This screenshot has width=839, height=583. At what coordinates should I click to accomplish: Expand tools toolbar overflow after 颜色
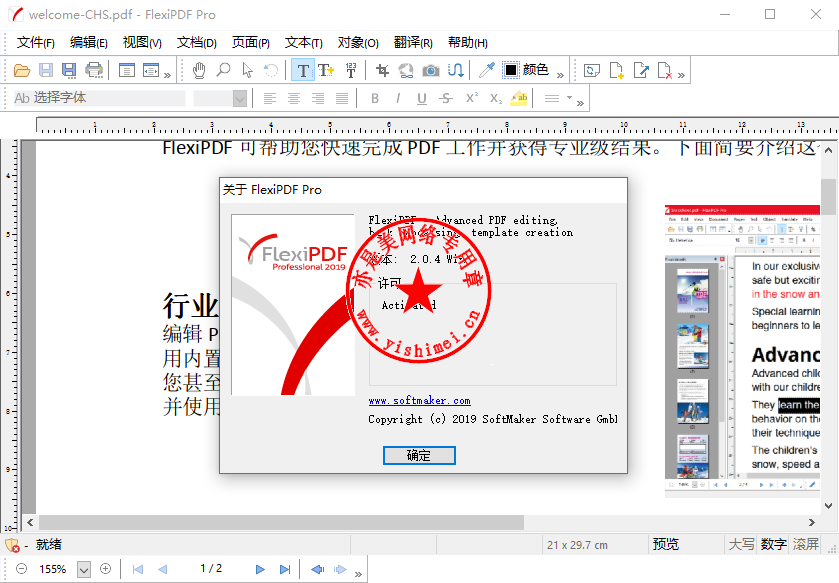(560, 75)
